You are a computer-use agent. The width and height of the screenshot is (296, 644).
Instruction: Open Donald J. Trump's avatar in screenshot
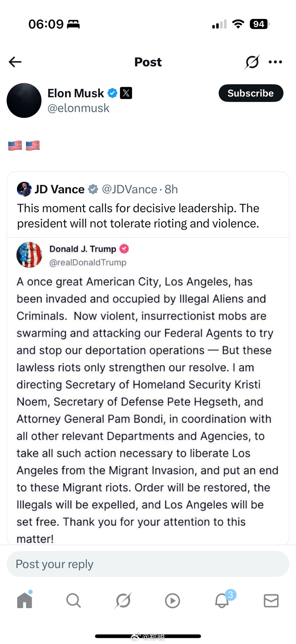click(x=29, y=255)
